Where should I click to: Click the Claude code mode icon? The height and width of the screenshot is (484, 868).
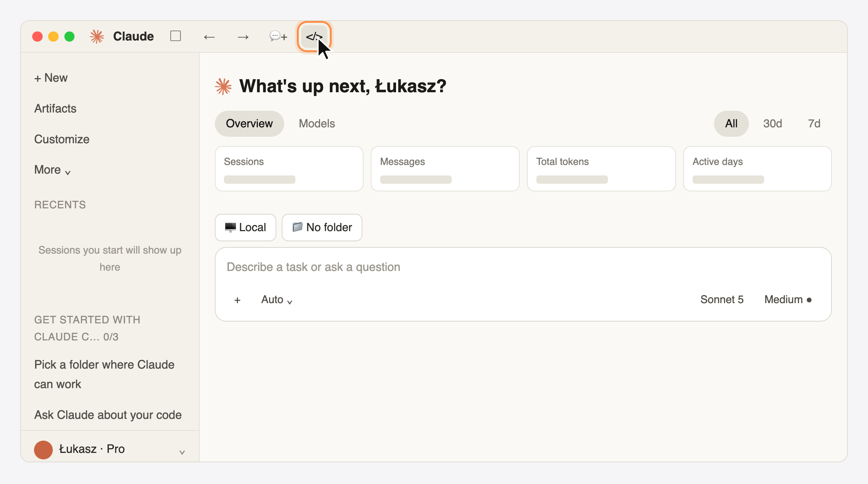pyautogui.click(x=314, y=37)
